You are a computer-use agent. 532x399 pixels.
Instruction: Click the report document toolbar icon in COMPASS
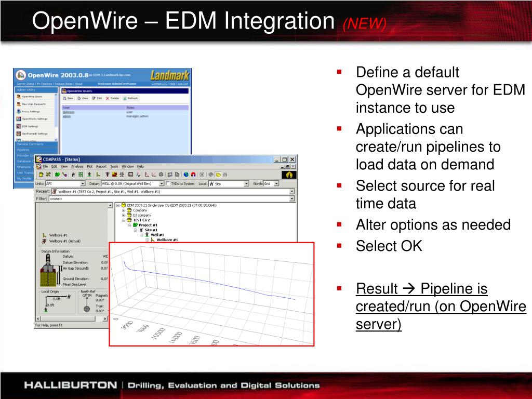[177, 175]
